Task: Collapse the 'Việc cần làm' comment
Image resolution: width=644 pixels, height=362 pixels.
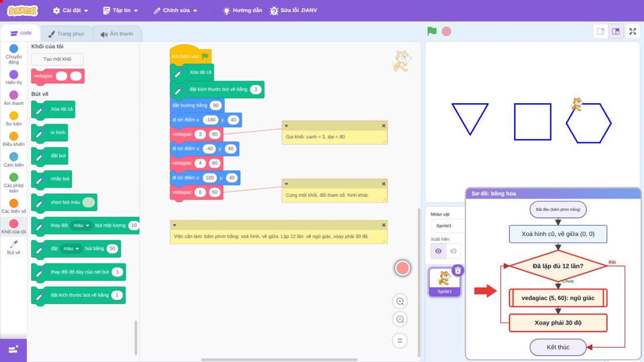Action: tap(174, 225)
